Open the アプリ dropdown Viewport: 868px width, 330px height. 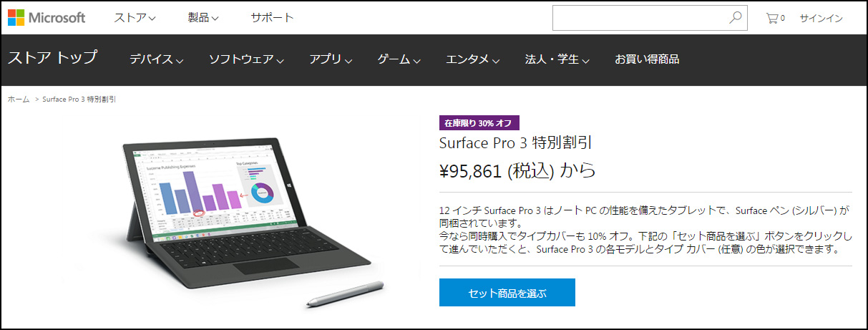click(x=331, y=59)
